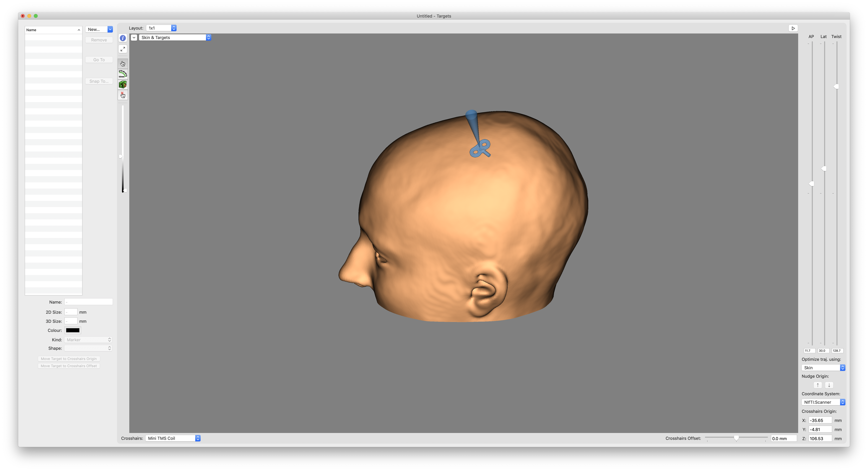Open the Optimize traj. Skin dropdown
868x471 pixels.
(x=823, y=368)
